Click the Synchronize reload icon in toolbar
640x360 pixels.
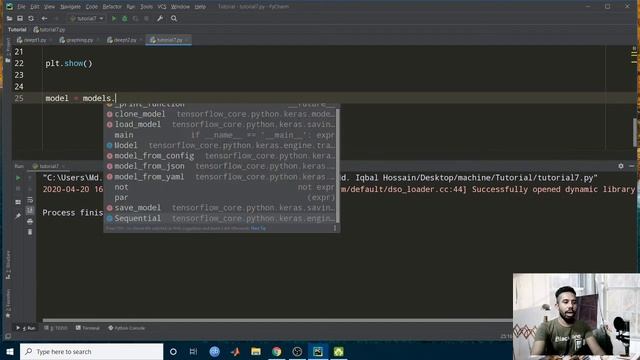(x=31, y=18)
